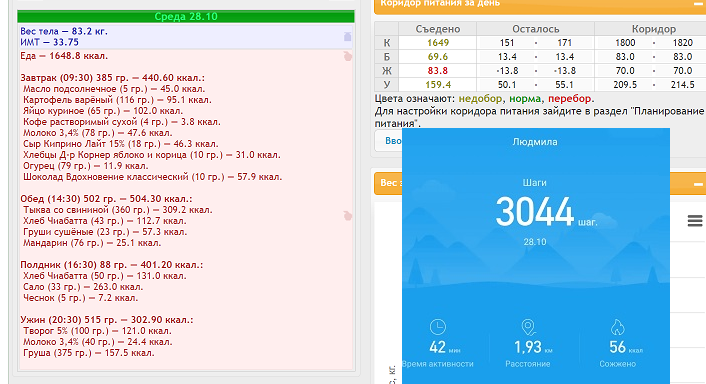Select the Ужин (20:30) meal heading
The width and height of the screenshot is (706, 384).
click(x=107, y=320)
